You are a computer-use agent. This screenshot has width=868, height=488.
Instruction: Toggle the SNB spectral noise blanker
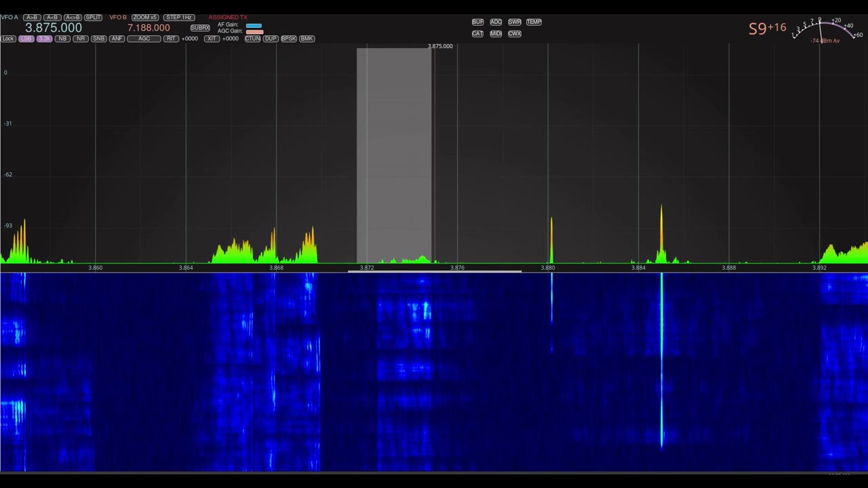(x=98, y=39)
